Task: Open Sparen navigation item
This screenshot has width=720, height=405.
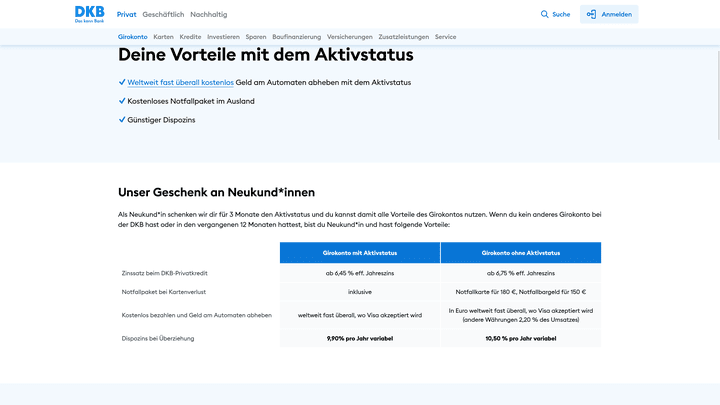Action: click(256, 37)
